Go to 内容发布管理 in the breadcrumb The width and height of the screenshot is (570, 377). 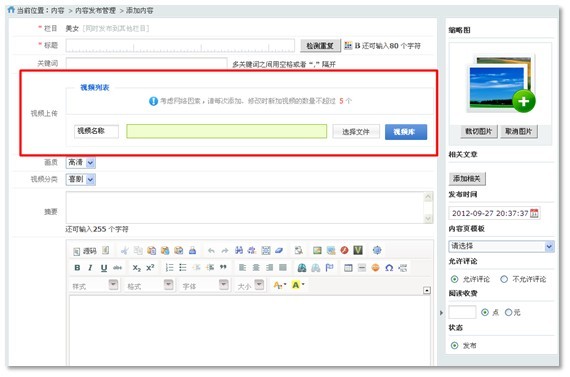coord(95,11)
